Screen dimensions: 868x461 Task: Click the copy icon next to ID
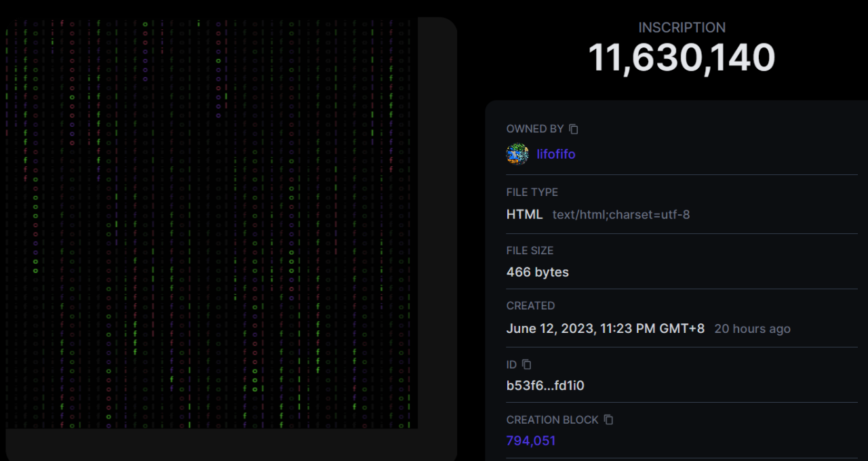point(527,365)
